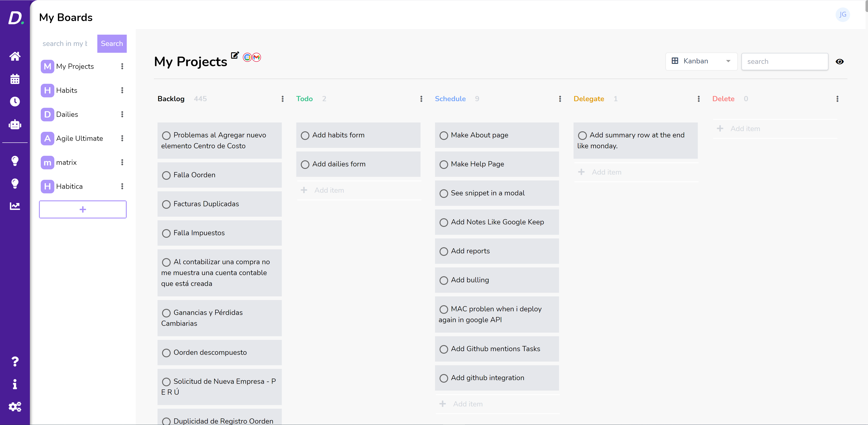
Task: Select the Agile Ultimate board
Action: point(79,138)
